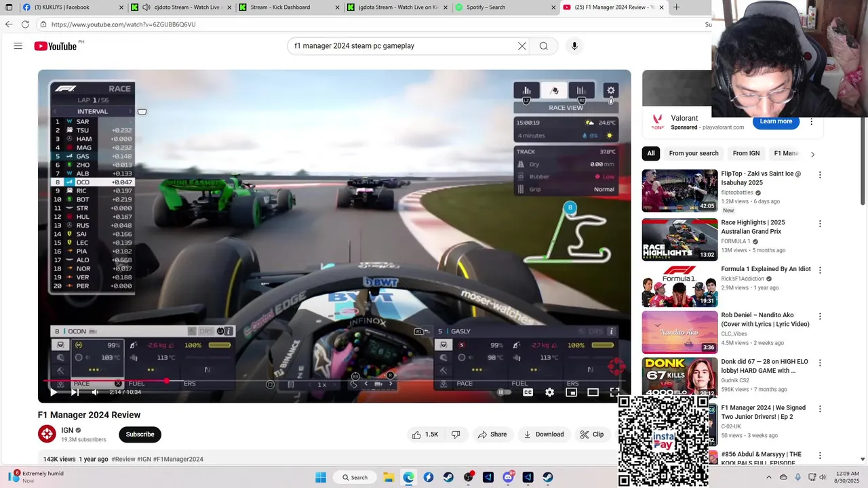The image size is (868, 488).
Task: Skip to the next video
Action: [x=75, y=392]
